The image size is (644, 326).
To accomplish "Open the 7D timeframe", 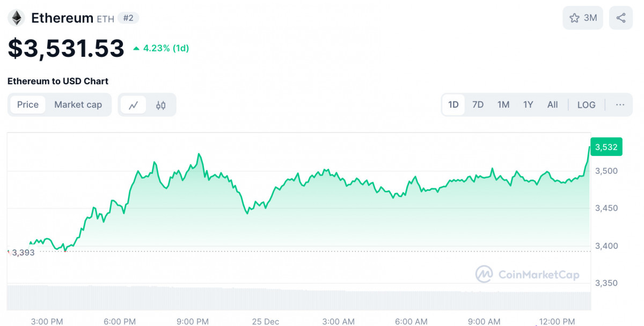I will click(478, 105).
